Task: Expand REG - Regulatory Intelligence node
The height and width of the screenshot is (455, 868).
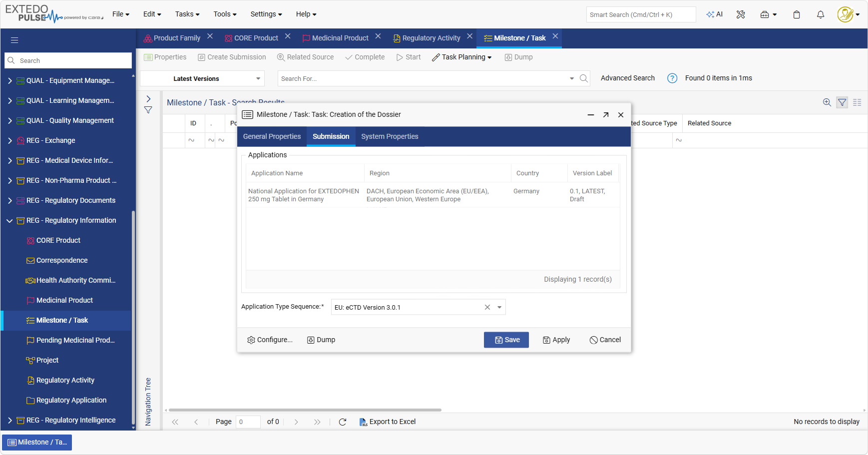Action: click(10, 420)
